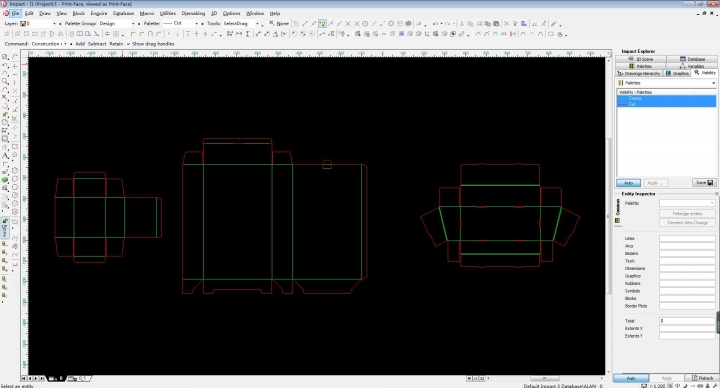Viewport: 720px width, 388px height.
Task: Click the Palette Cut line color swatch
Action: click(167, 23)
